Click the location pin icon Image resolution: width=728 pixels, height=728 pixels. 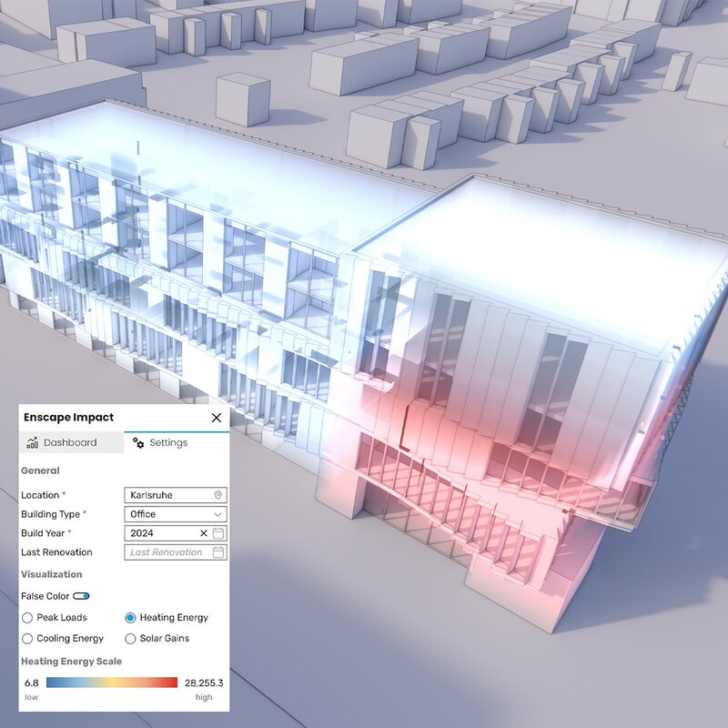point(218,495)
